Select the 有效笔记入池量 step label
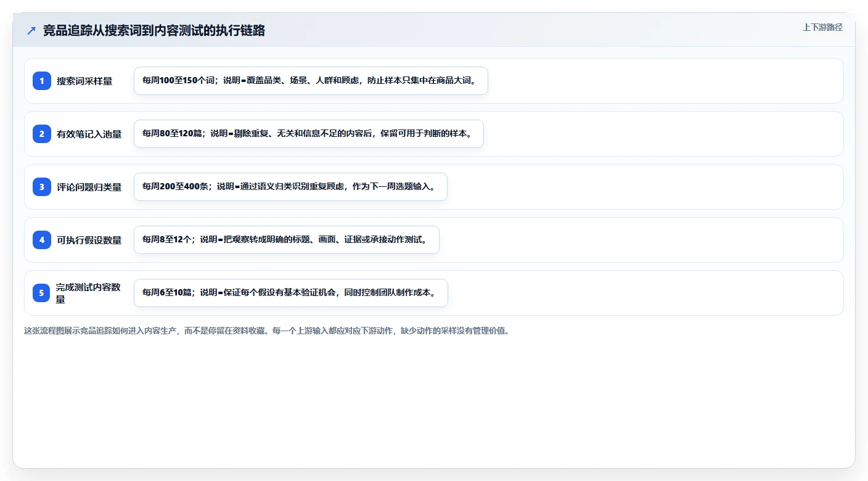 pyautogui.click(x=89, y=134)
